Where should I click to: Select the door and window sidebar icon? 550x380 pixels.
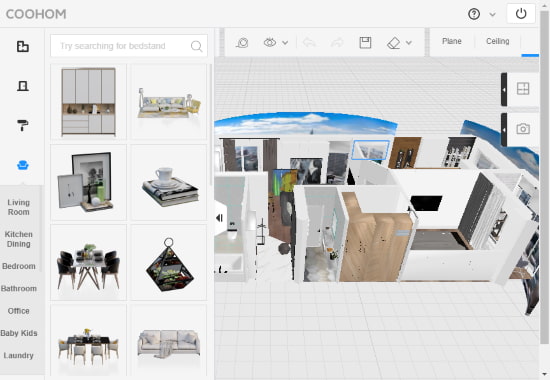coord(23,86)
